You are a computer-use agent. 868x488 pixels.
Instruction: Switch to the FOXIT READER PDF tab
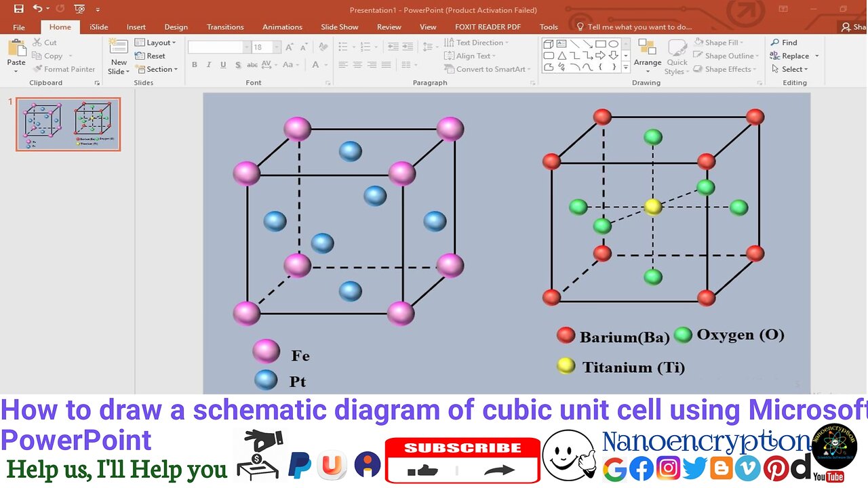(x=488, y=27)
